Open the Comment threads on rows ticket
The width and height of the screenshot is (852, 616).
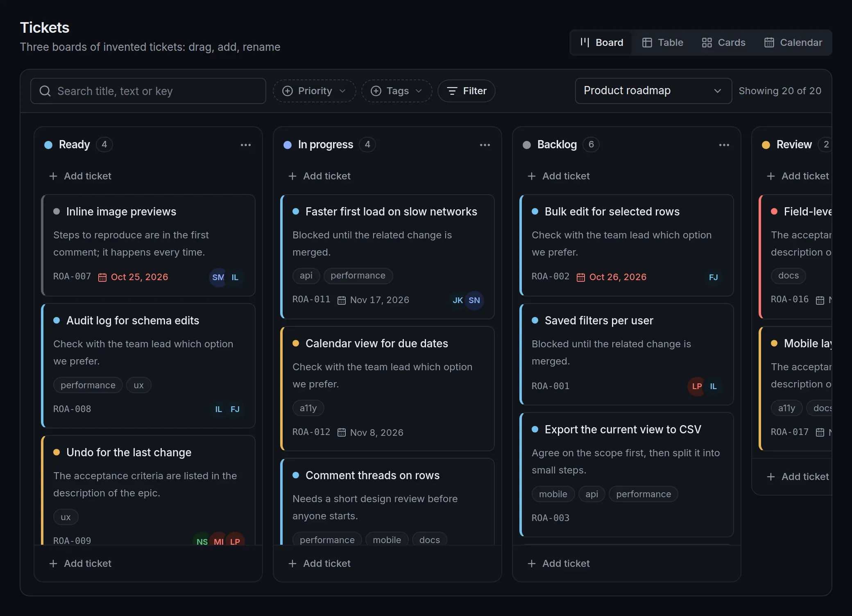(387, 502)
